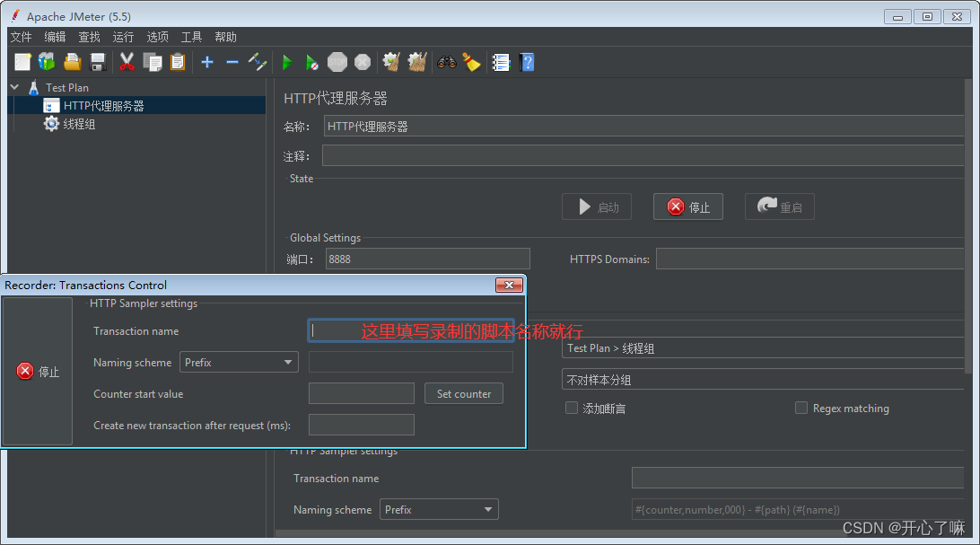Click the Open file folder icon

click(73, 62)
